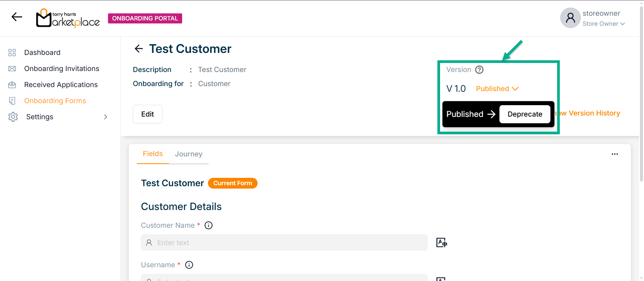Viewport: 644px width, 281px height.
Task: Click the Version help question mark icon
Action: pyautogui.click(x=479, y=70)
